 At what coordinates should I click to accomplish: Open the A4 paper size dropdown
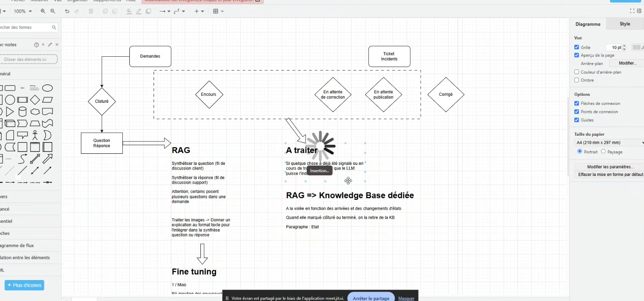(x=608, y=143)
